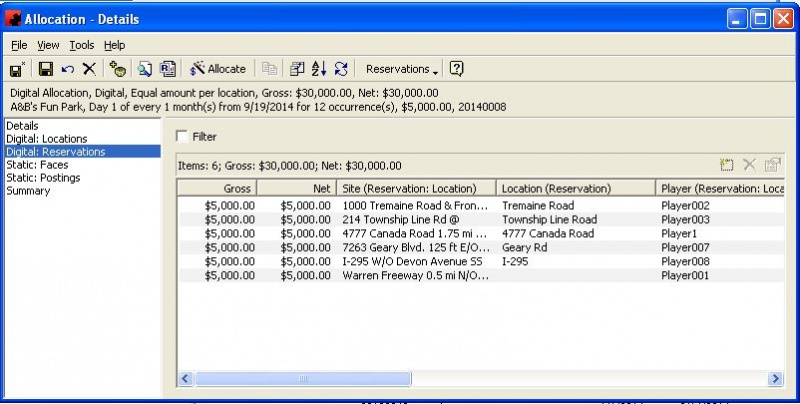Open the Summary section in the left list
Screen dimensions: 800x404
28,191
